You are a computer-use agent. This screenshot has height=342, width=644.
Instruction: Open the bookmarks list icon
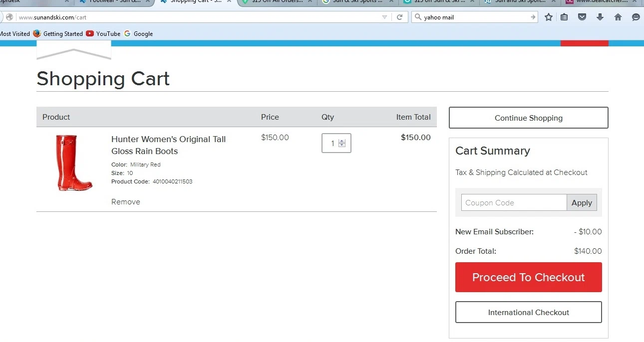[564, 17]
